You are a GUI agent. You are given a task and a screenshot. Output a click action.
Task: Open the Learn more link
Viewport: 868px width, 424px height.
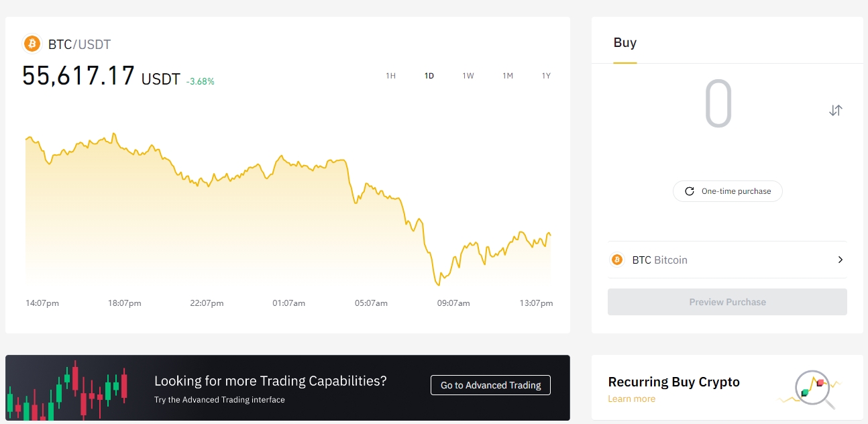tap(631, 399)
